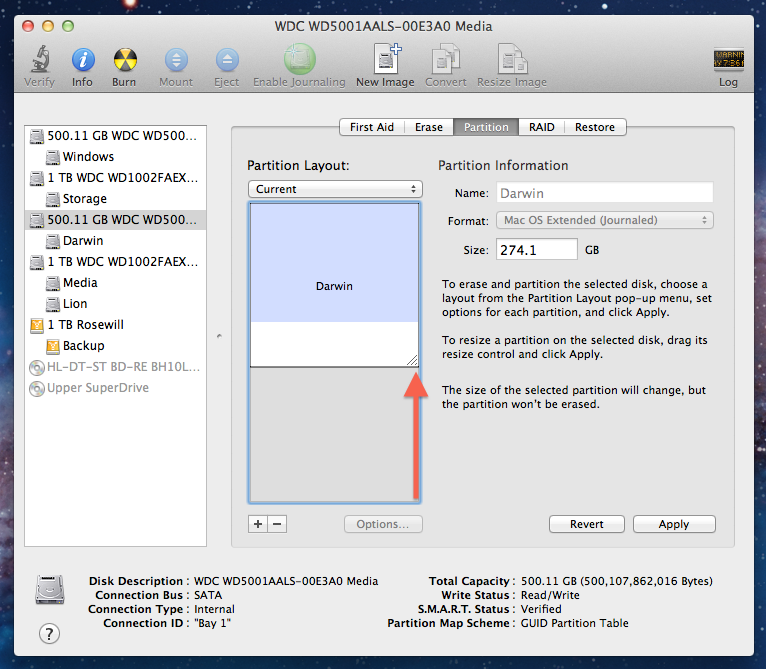Click the Mount toolbar icon
Viewport: 766px width, 669px height.
tap(176, 60)
